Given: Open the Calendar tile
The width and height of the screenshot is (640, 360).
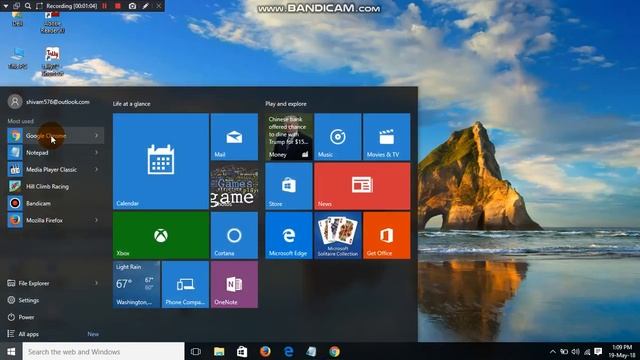Looking at the screenshot, I should [161, 161].
